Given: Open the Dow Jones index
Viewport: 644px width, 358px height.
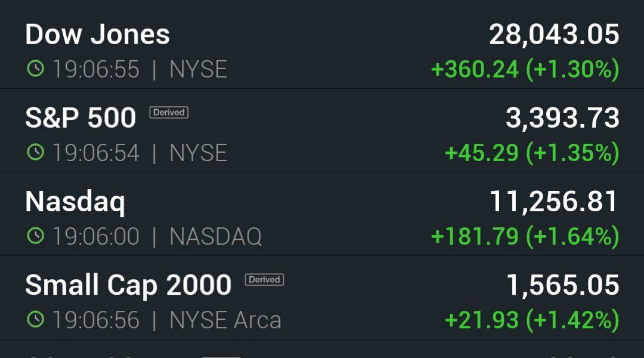Looking at the screenshot, I should tap(322, 46).
